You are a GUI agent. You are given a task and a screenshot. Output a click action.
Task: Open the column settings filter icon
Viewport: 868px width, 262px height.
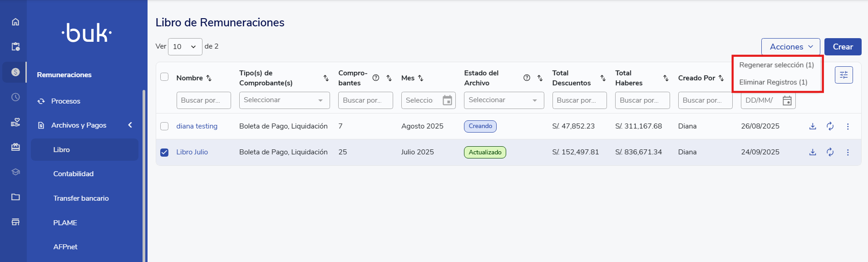pyautogui.click(x=843, y=75)
